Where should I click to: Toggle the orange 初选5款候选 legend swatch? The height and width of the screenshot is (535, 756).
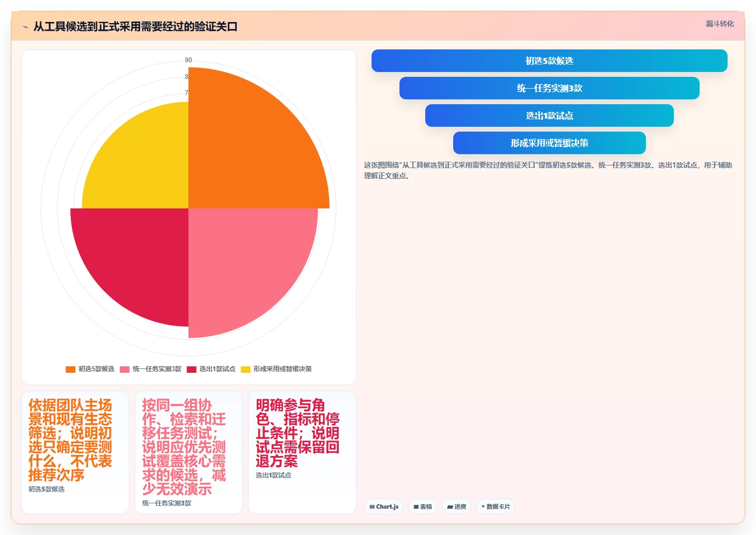coord(70,369)
